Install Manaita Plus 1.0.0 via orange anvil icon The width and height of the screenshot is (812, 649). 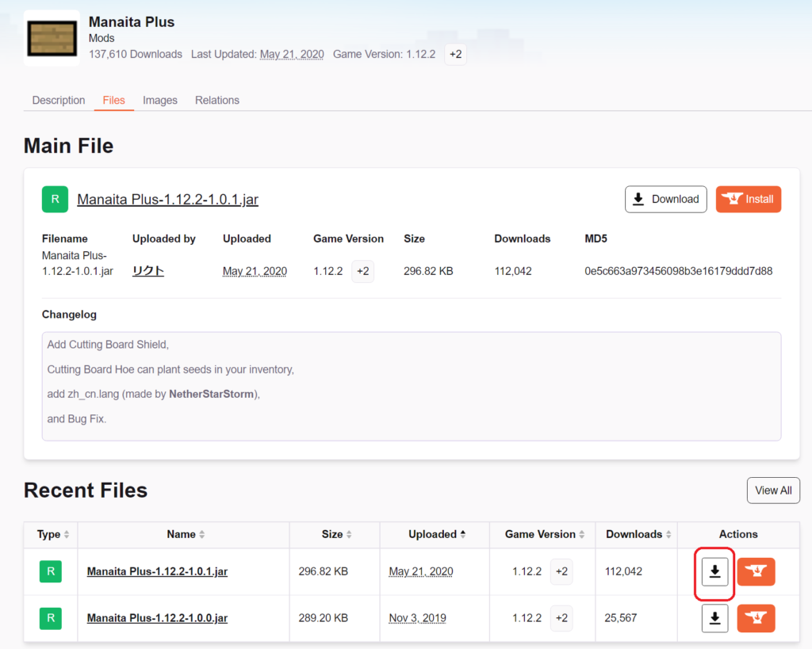click(756, 618)
